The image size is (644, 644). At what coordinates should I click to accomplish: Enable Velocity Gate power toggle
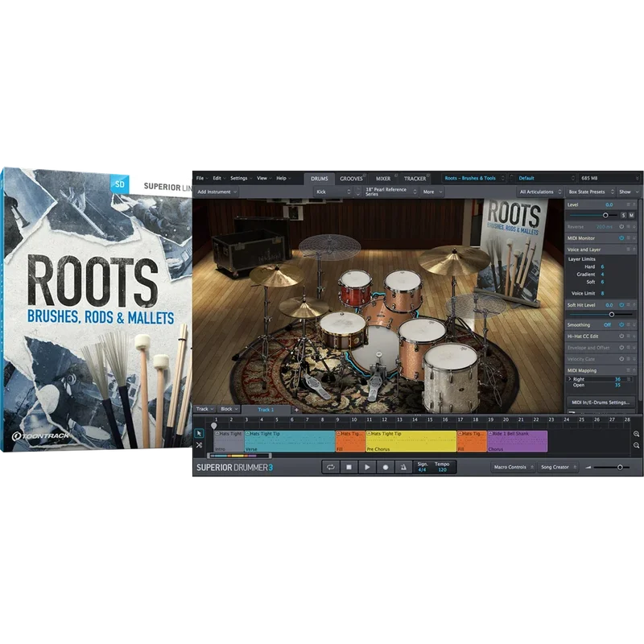click(621, 359)
